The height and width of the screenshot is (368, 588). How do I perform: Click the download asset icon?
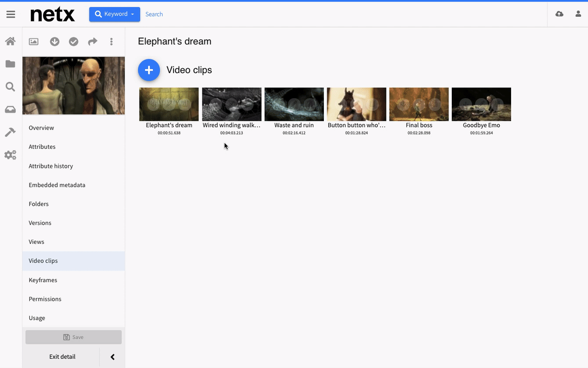pyautogui.click(x=55, y=42)
